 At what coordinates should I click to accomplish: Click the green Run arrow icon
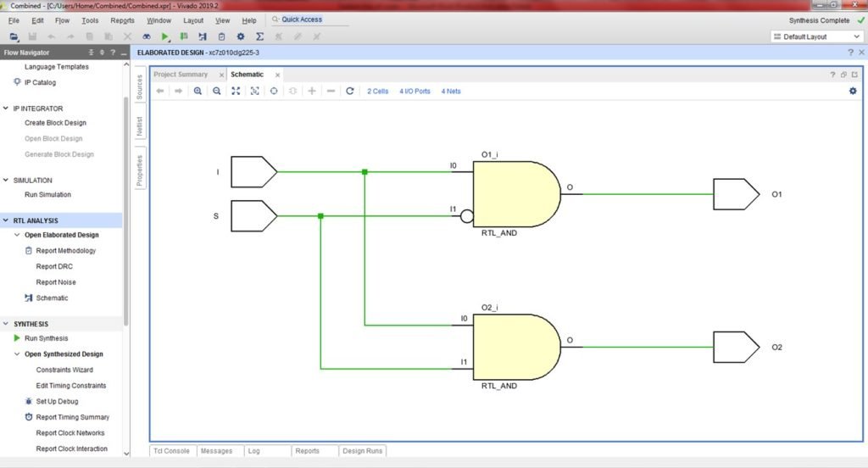pos(165,36)
